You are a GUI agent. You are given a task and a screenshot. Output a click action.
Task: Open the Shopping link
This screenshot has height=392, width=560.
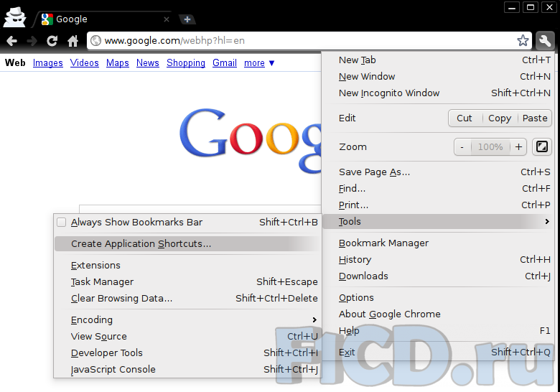coord(186,63)
